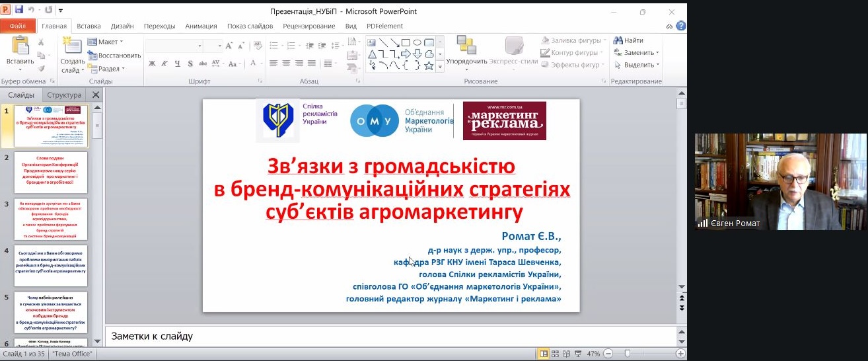Select slide 3 thumbnail in slides panel
Screen dimensions: 868x361
pos(51,220)
